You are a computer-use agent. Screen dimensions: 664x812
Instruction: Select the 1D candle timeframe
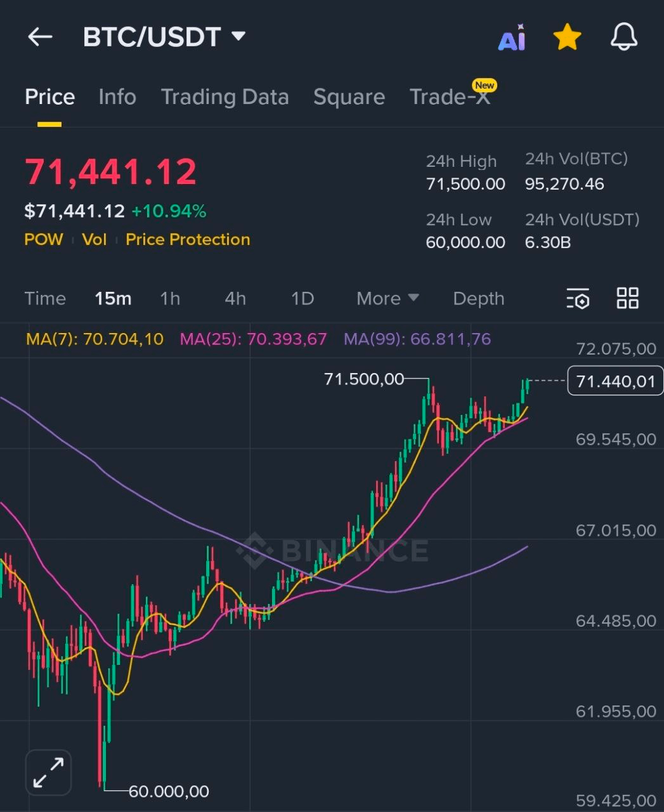[x=302, y=298]
